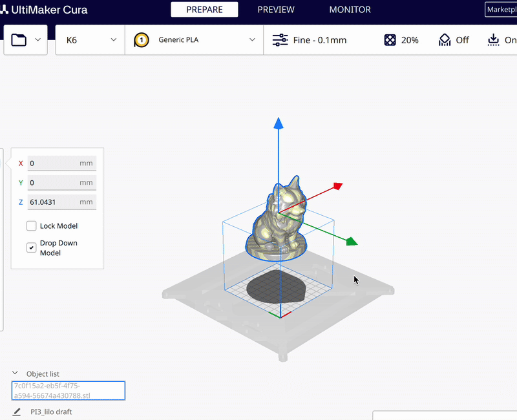Image resolution: width=517 pixels, height=420 pixels.
Task: Uncheck the Drop Down Model checkbox
Action: pyautogui.click(x=31, y=247)
